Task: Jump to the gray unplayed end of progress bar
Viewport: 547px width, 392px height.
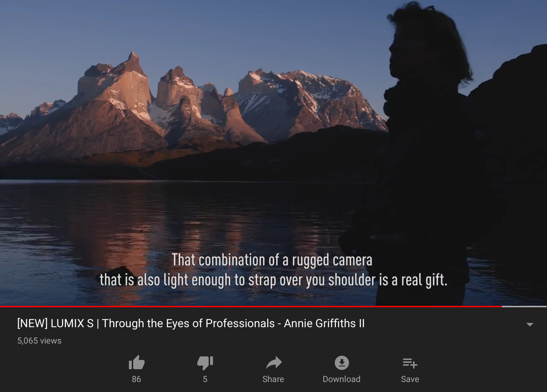Action: pos(524,306)
